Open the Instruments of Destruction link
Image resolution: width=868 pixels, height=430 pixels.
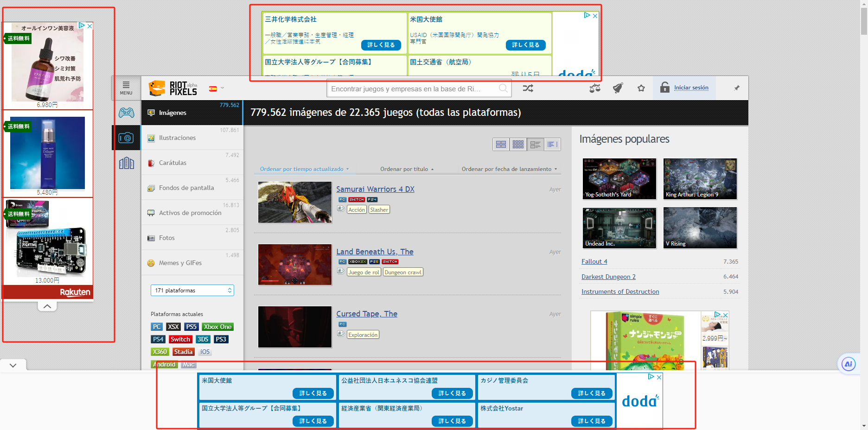click(620, 291)
